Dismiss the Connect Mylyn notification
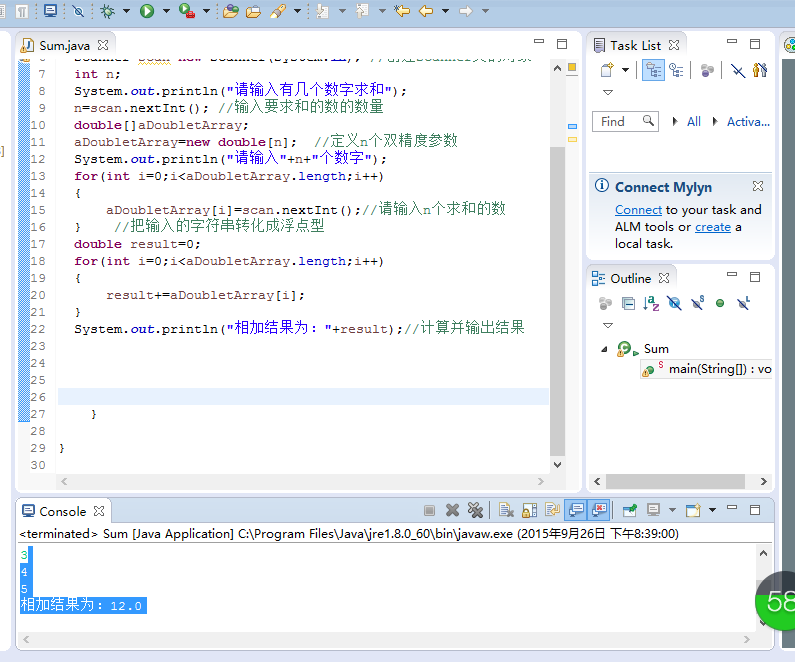 757,186
